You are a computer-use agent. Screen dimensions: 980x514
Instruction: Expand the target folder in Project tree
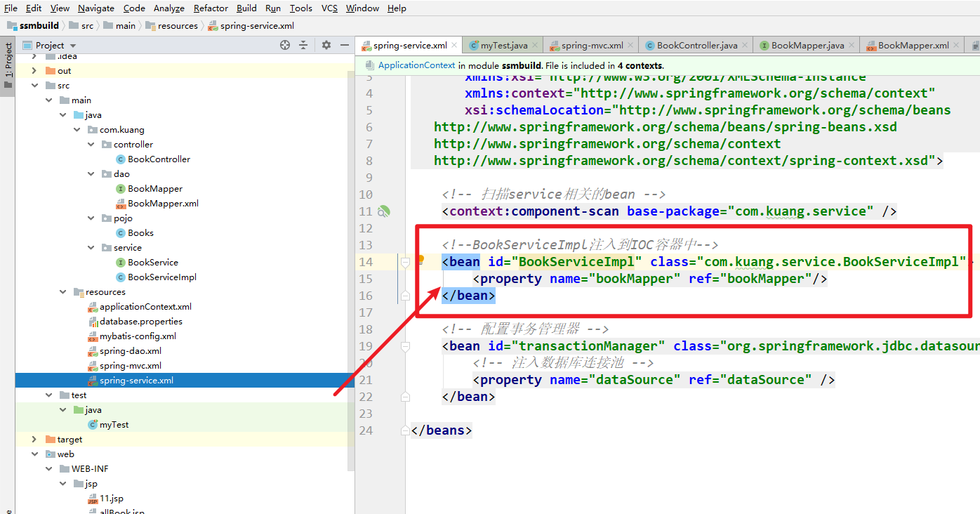(34, 439)
